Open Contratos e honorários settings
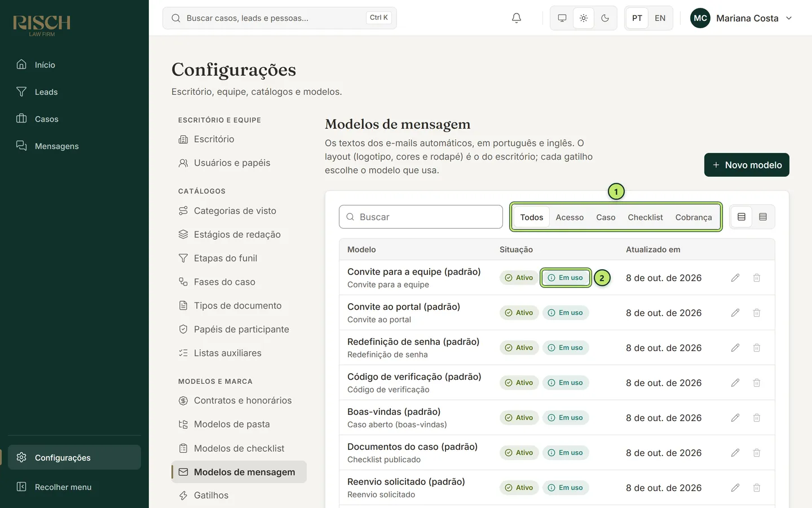The width and height of the screenshot is (812, 508). 239,400
